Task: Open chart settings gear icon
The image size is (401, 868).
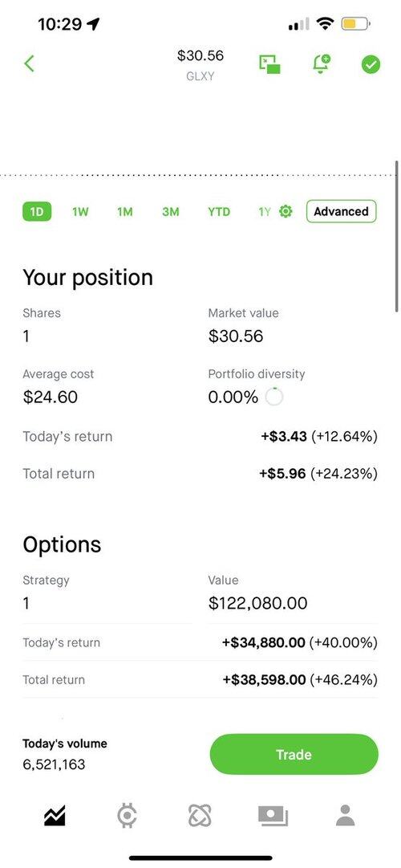Action: (x=286, y=211)
